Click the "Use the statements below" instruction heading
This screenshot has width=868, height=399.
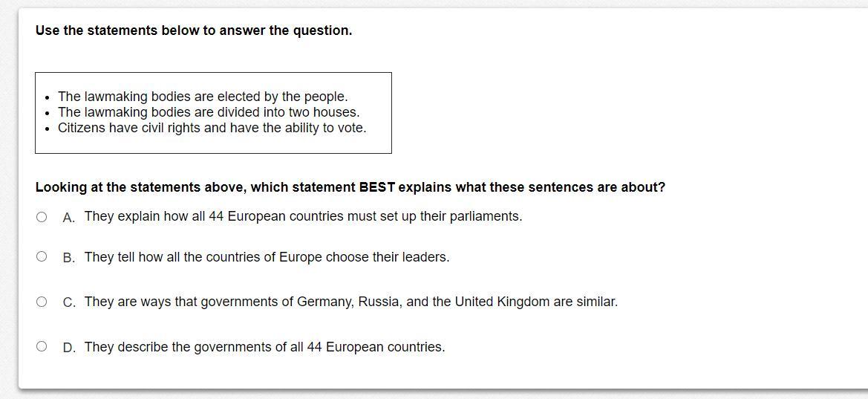tap(194, 30)
